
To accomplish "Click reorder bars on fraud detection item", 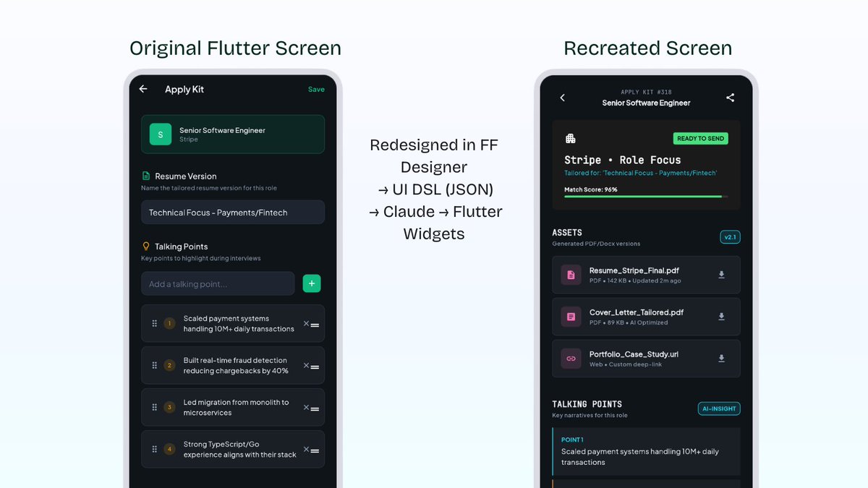I will point(315,367).
